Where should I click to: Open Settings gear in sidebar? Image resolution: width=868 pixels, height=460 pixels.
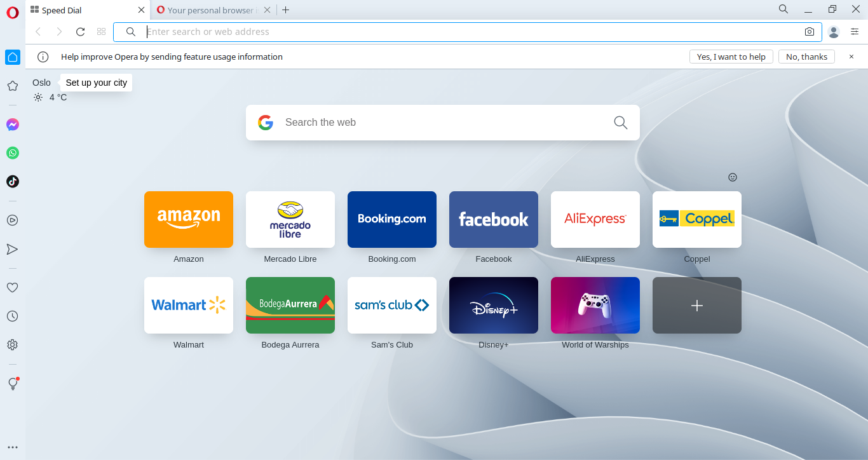tap(13, 345)
